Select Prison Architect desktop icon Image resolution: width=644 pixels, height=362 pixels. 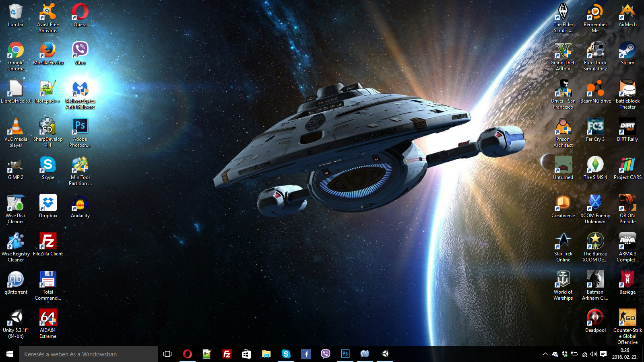click(x=563, y=133)
